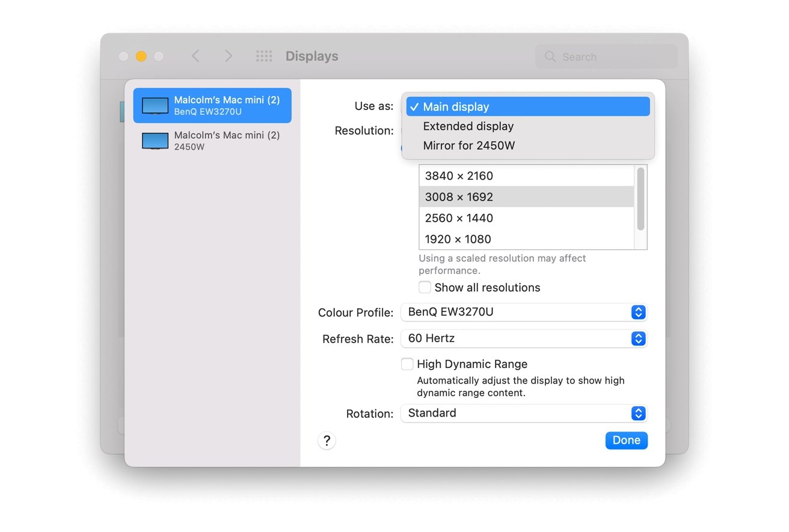This screenshot has width=789, height=532.
Task: Click the back navigation arrow
Action: point(195,56)
